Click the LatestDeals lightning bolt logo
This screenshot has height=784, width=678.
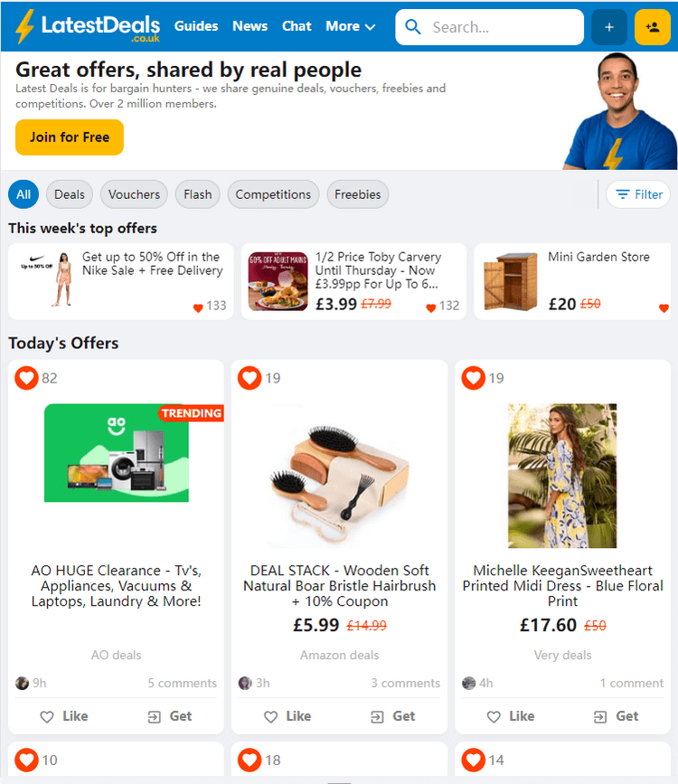(24, 26)
